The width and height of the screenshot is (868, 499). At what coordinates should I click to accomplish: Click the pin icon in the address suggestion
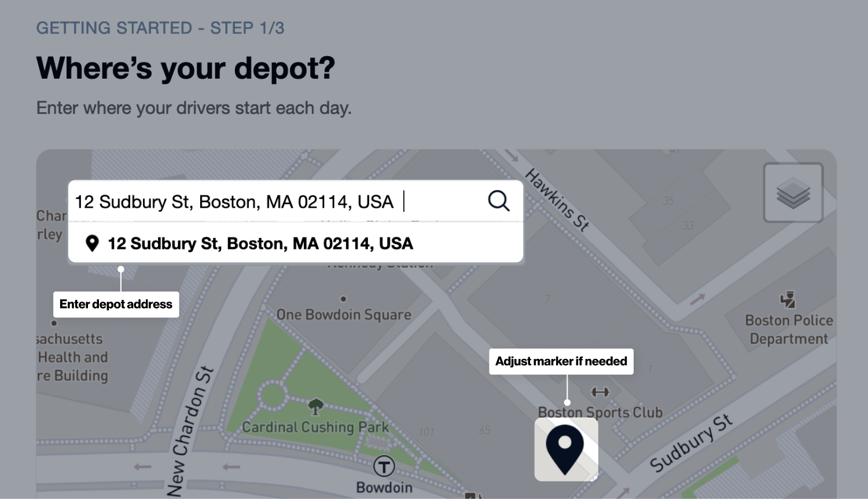[92, 244]
